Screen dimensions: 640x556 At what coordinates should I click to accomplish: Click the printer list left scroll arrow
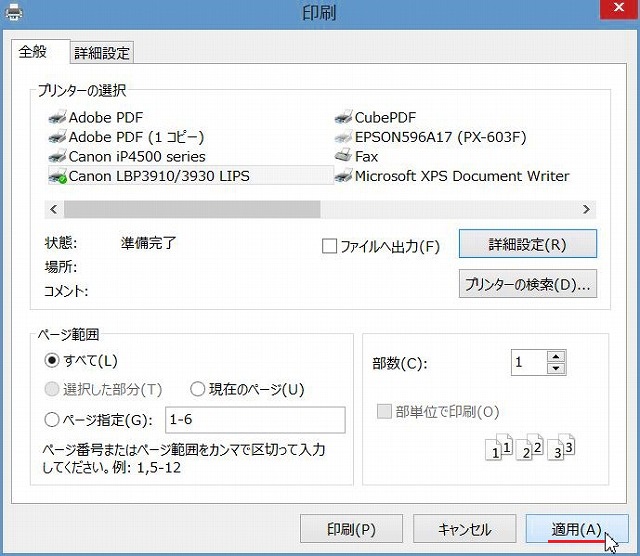click(x=54, y=209)
